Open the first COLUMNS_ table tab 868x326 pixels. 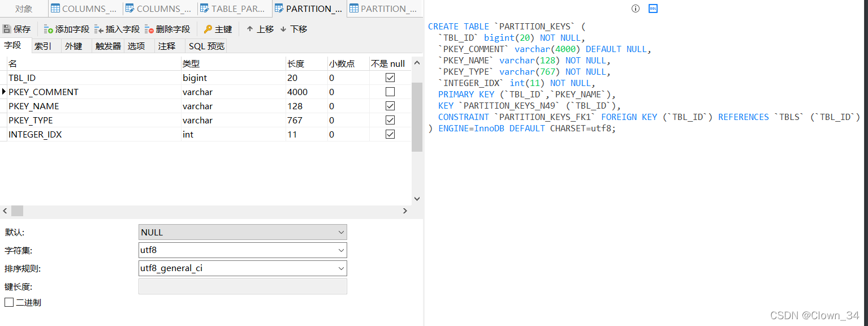tap(84, 8)
